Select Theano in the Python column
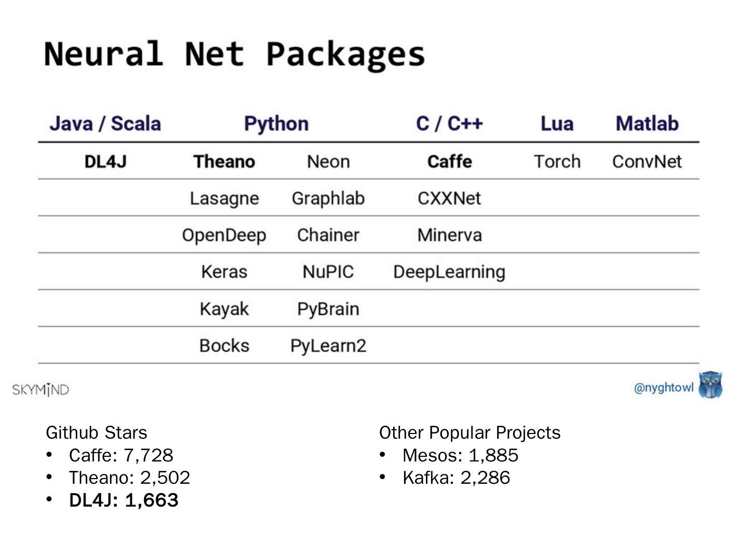The width and height of the screenshot is (747, 560). 224,162
